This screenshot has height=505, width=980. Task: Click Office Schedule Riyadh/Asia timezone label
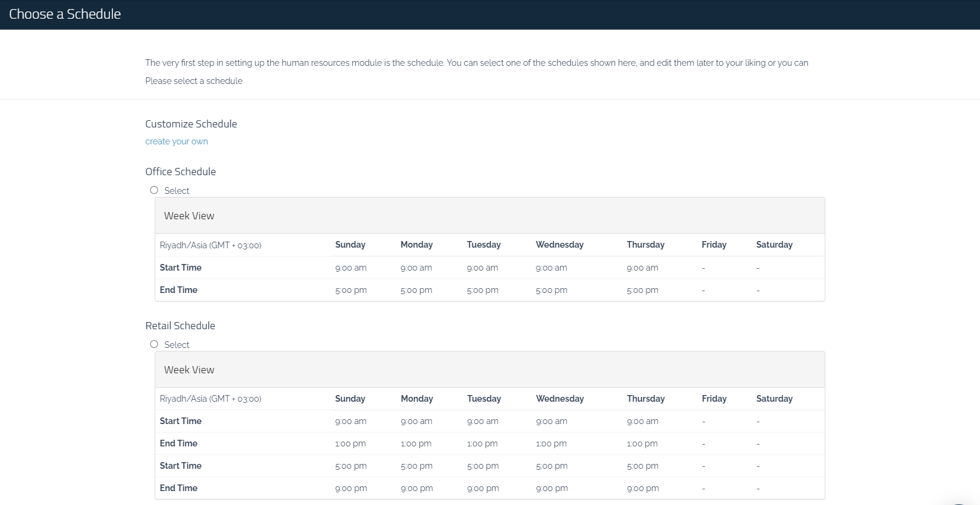pyautogui.click(x=210, y=245)
